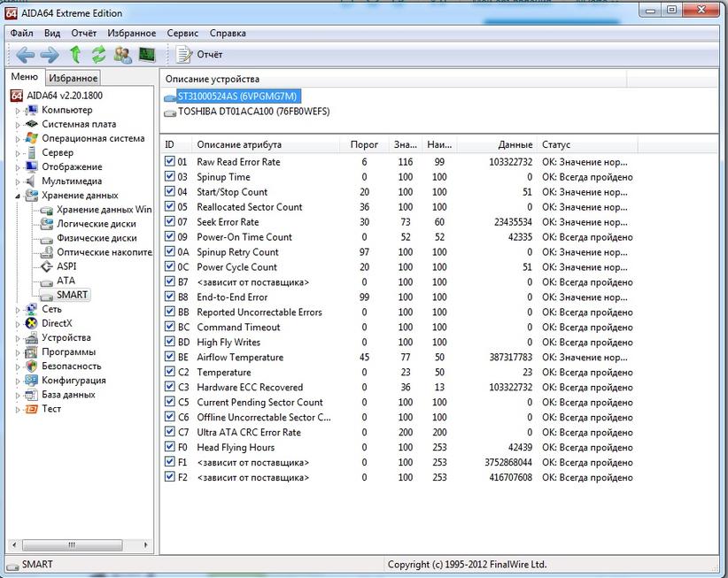Screen dimensions: 728x578
Task: Click the Описание устройства column header
Action: (x=393, y=79)
